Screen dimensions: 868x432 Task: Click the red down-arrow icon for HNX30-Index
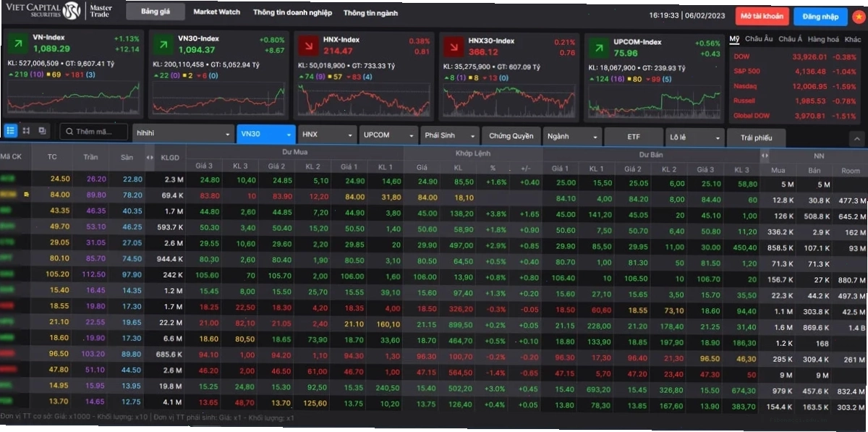click(453, 46)
